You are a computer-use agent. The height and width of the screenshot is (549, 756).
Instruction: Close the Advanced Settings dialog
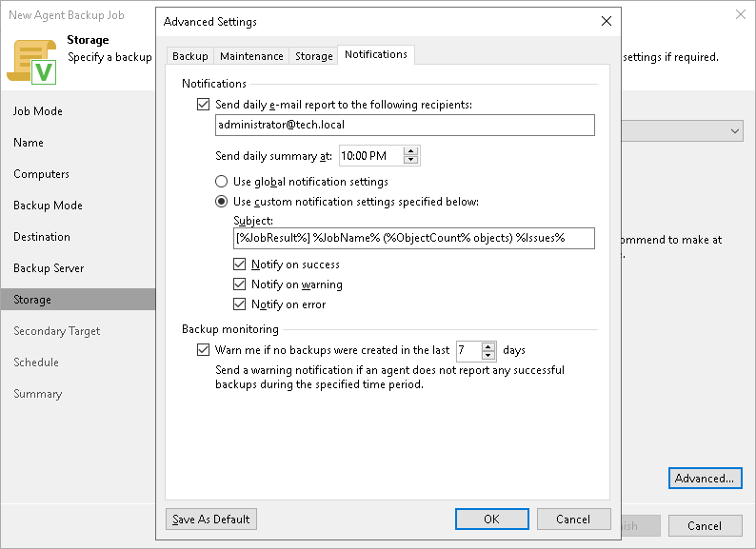[x=607, y=21]
